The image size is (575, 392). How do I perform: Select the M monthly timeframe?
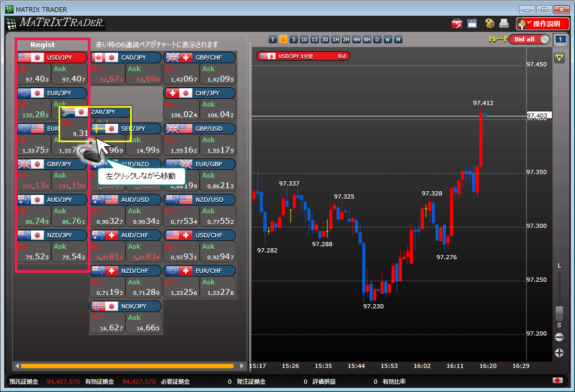(398, 39)
